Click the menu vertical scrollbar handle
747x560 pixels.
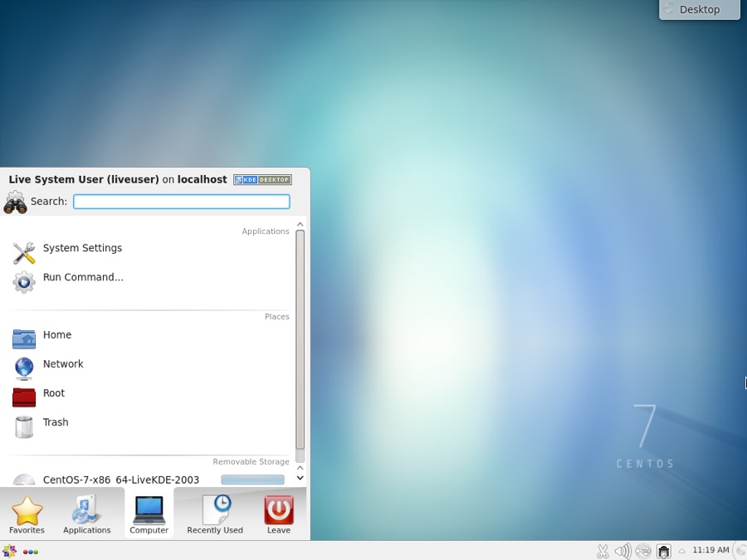(x=300, y=339)
